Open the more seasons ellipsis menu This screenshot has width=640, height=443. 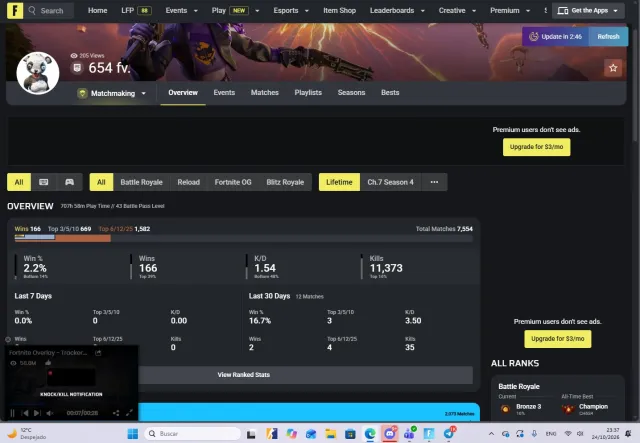434,182
